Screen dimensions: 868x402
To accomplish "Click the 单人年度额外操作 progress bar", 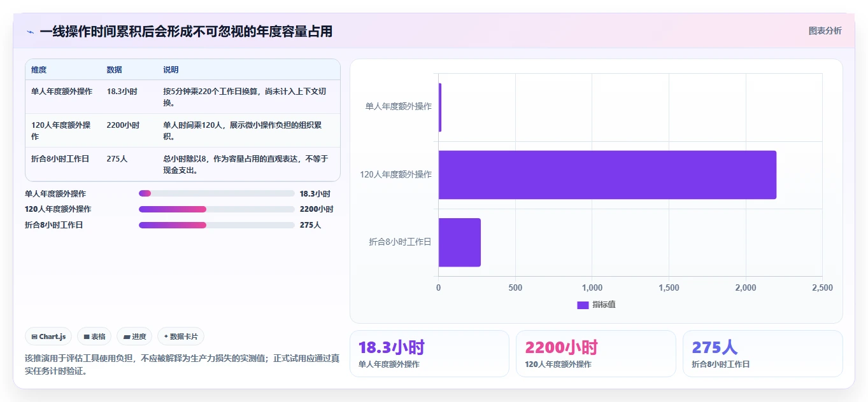I will (x=217, y=193).
